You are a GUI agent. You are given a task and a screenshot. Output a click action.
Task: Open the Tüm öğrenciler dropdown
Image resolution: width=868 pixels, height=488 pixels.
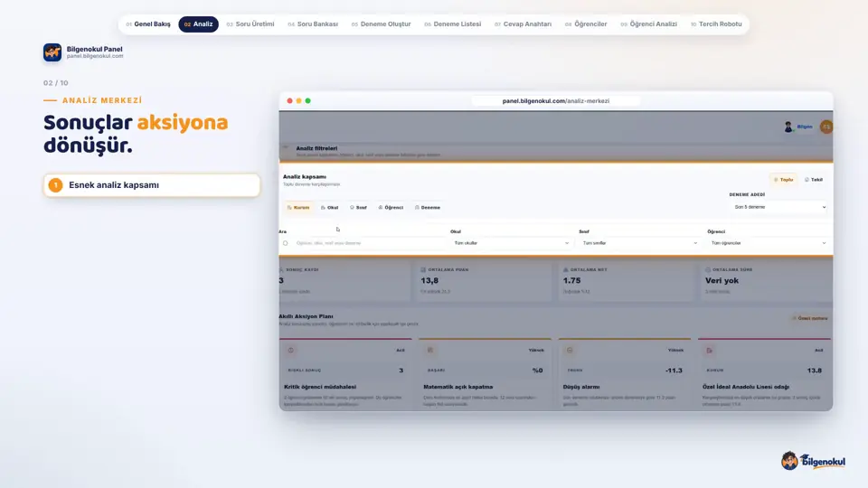[x=769, y=243]
